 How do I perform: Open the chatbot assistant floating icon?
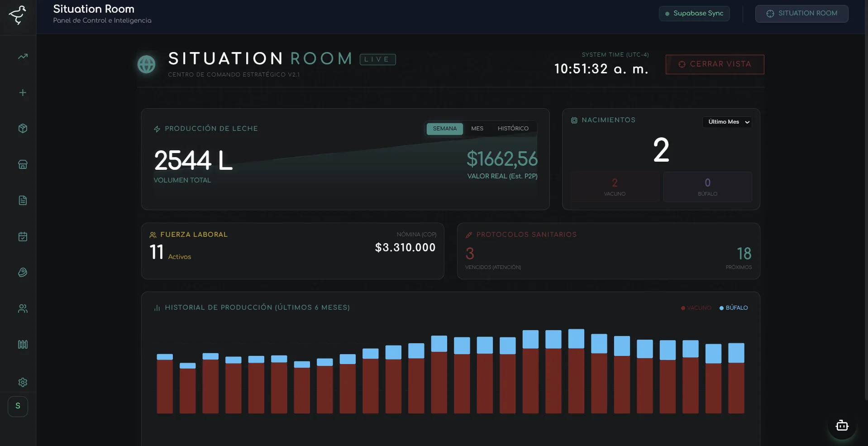842,426
